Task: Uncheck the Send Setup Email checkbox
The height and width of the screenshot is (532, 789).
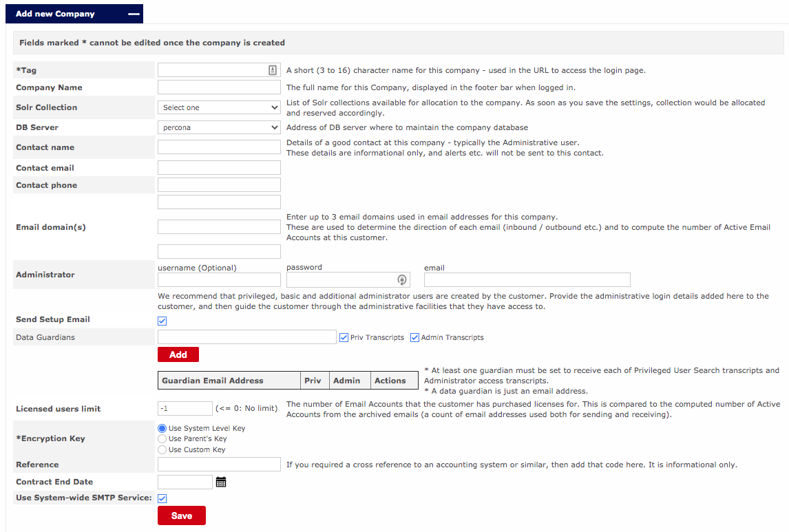Action: point(162,321)
